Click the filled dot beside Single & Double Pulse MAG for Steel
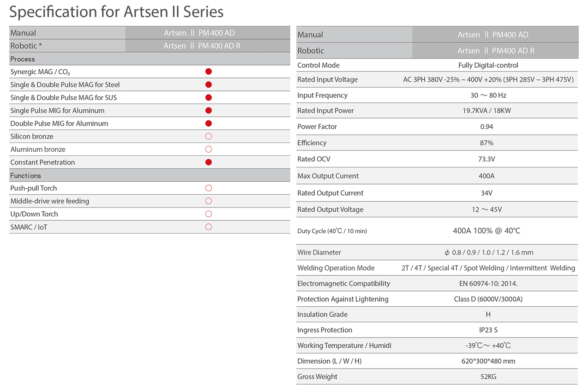 click(x=208, y=84)
